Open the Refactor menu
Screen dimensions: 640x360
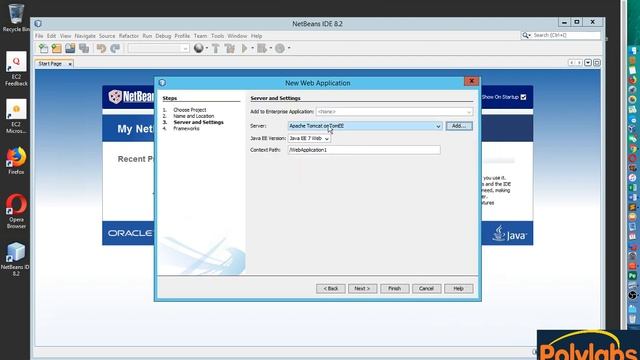pyautogui.click(x=129, y=36)
